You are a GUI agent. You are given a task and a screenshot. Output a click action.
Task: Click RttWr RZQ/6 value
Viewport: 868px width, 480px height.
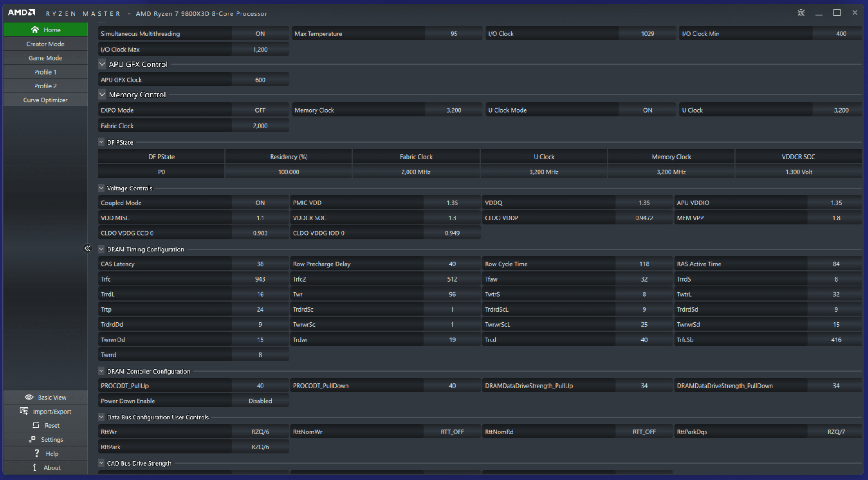point(260,432)
